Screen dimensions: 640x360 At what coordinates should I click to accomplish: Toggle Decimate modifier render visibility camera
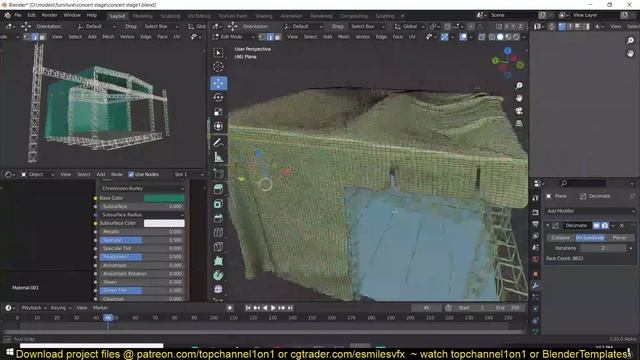(x=604, y=225)
